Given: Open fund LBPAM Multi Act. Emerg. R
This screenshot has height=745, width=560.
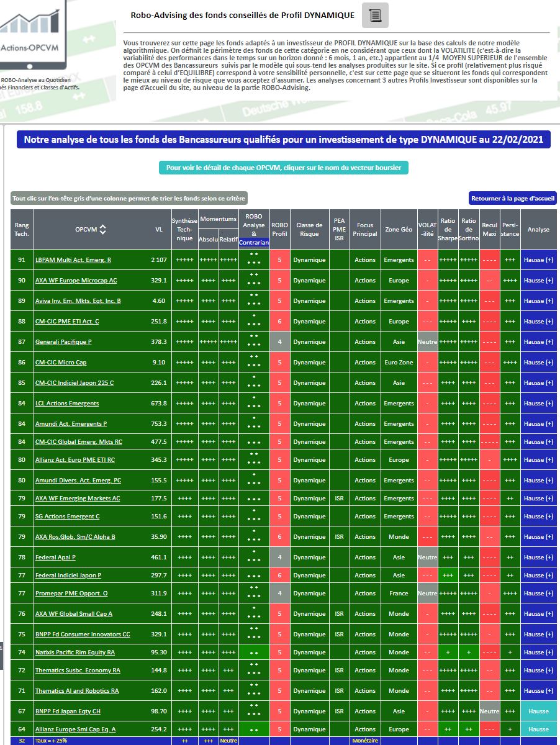Looking at the screenshot, I should tap(73, 260).
